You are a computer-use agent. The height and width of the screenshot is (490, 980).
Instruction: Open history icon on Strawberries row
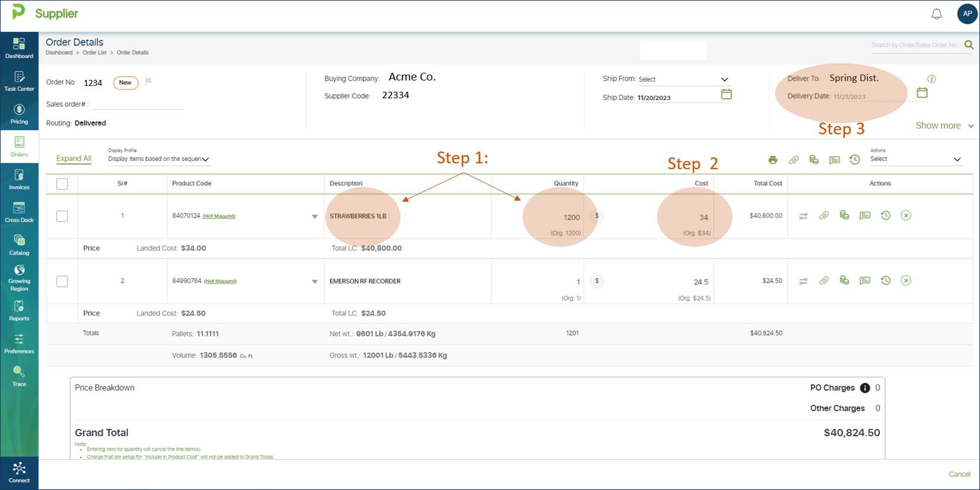coord(885,215)
